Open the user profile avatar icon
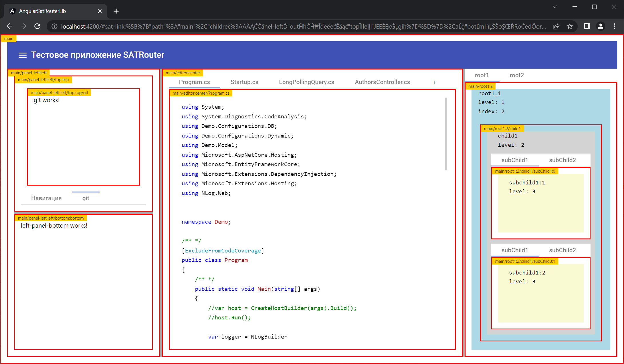 pos(601,26)
